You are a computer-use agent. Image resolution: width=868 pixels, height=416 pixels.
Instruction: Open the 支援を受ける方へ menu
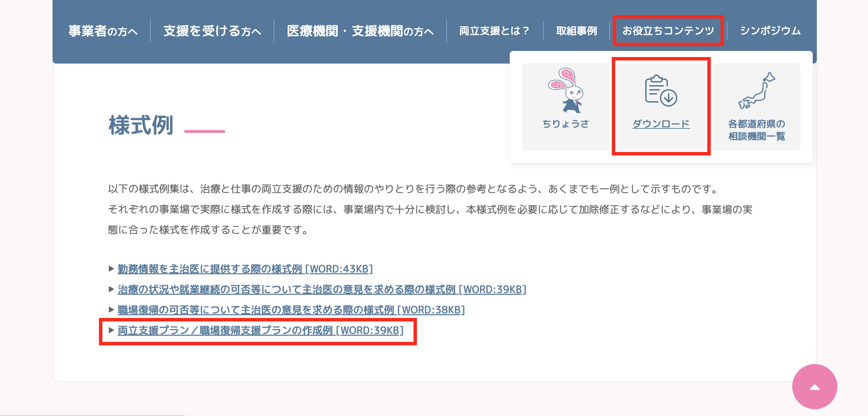(x=212, y=31)
